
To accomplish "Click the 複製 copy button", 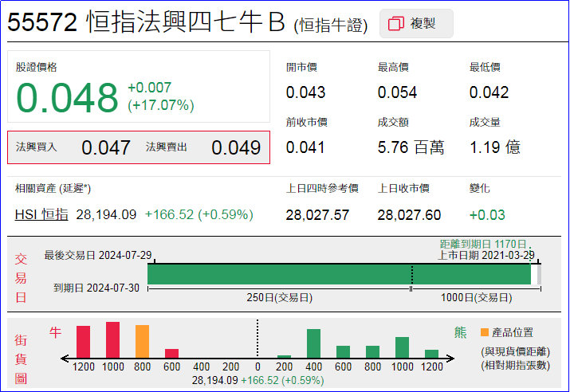I will pos(416,24).
